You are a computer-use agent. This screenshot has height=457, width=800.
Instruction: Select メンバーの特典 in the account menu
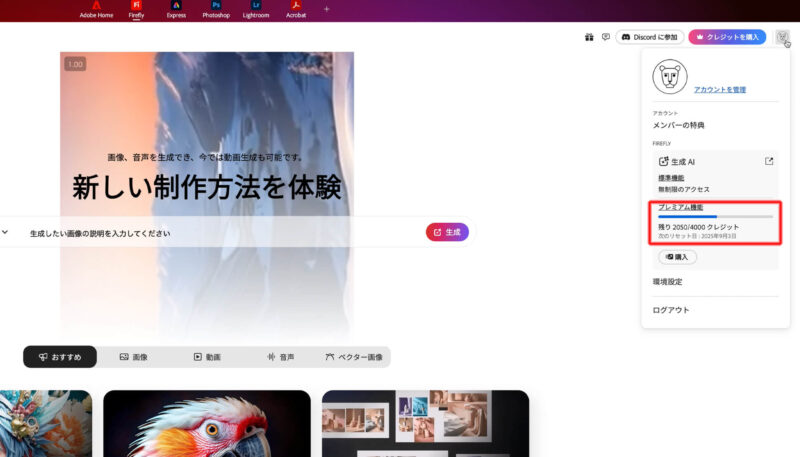[x=679, y=125]
